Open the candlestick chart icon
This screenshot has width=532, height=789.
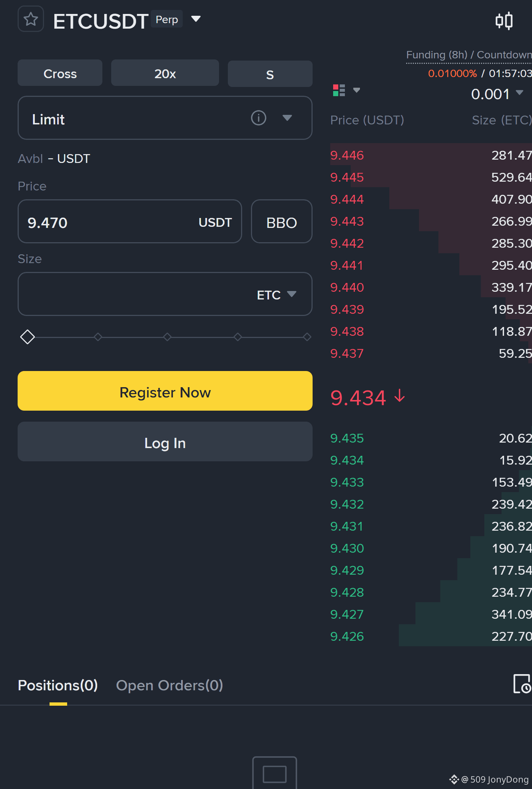click(504, 21)
